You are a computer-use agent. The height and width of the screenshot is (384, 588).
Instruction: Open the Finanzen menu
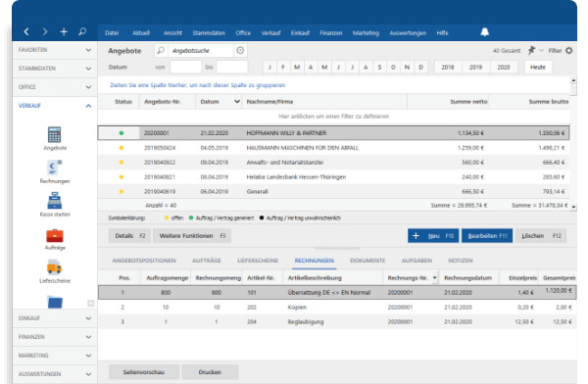[x=331, y=33]
